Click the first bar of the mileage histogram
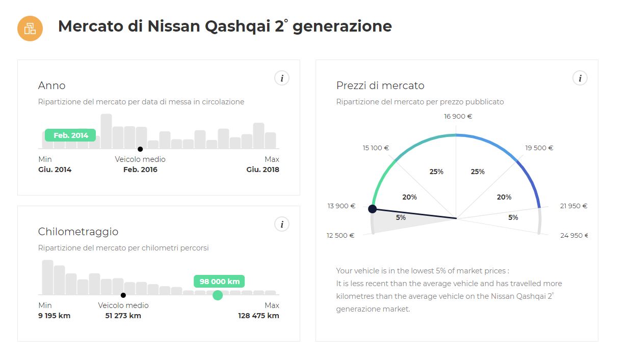 click(x=47, y=277)
